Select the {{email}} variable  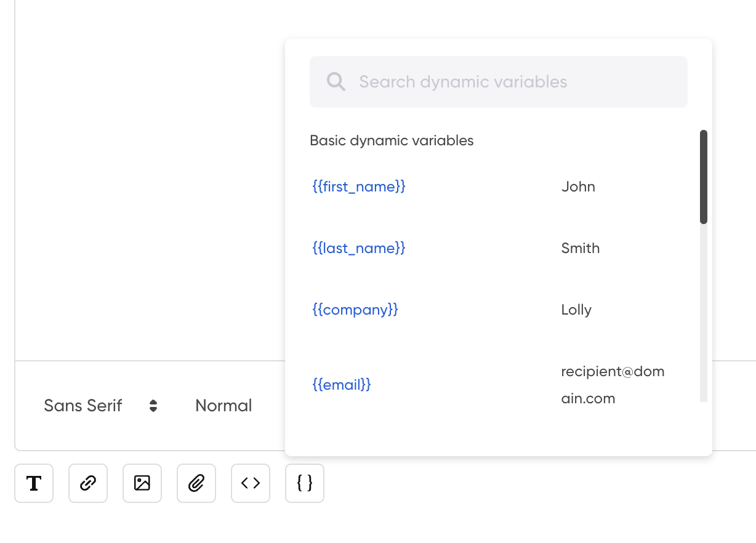tap(342, 385)
